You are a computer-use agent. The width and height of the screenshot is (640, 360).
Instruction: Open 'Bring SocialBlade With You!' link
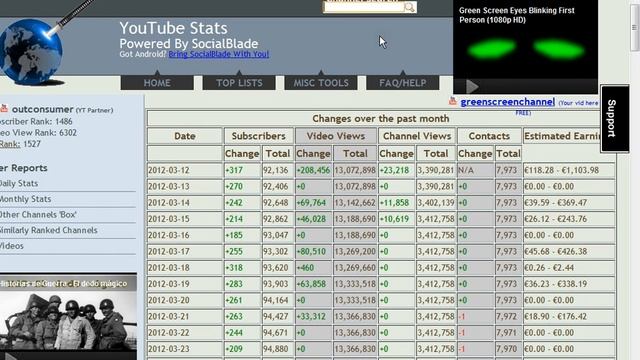pyautogui.click(x=218, y=54)
